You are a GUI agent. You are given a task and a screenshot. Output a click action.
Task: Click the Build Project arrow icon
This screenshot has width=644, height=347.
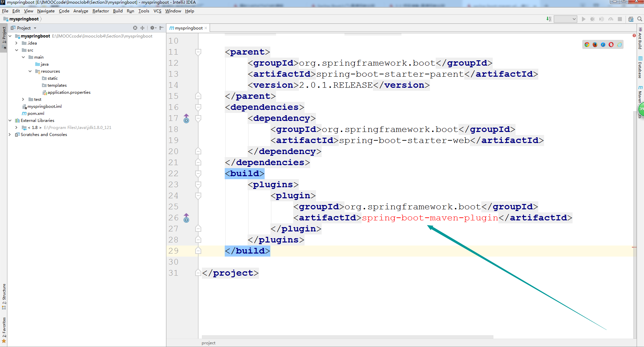(549, 19)
